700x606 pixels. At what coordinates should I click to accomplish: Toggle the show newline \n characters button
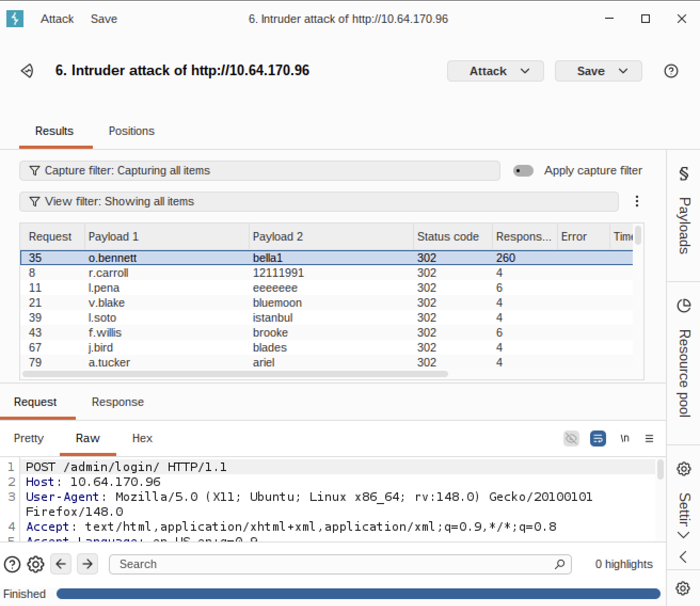pyautogui.click(x=624, y=438)
